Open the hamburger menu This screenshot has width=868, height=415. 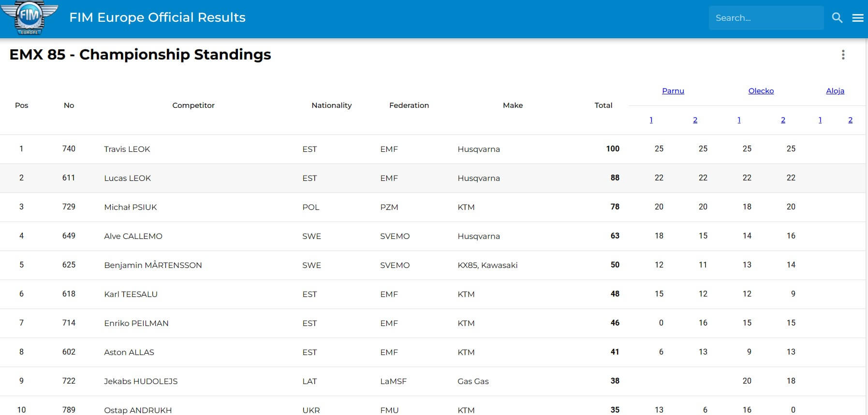858,18
